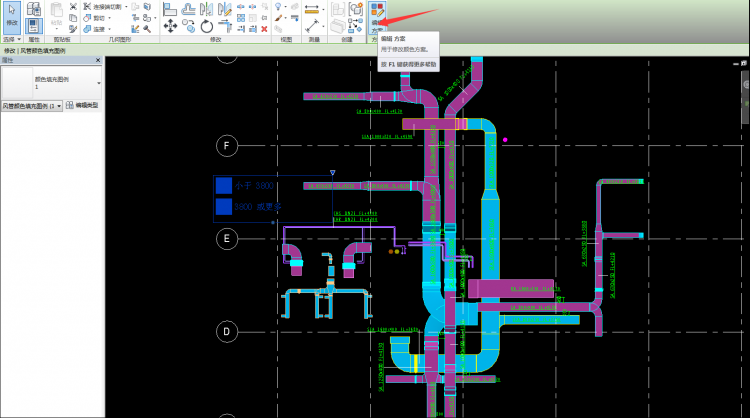Click grid bubble F in the drawing
The width and height of the screenshot is (750, 418).
[227, 147]
